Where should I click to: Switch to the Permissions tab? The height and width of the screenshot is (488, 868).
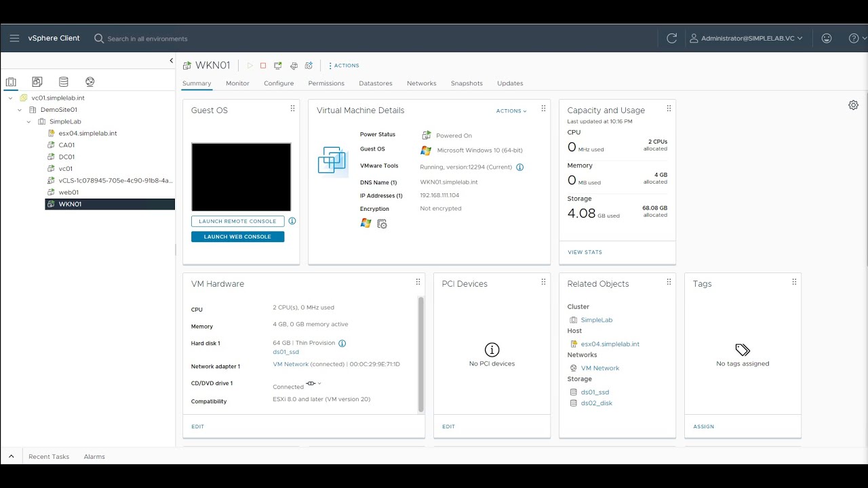[x=326, y=83]
